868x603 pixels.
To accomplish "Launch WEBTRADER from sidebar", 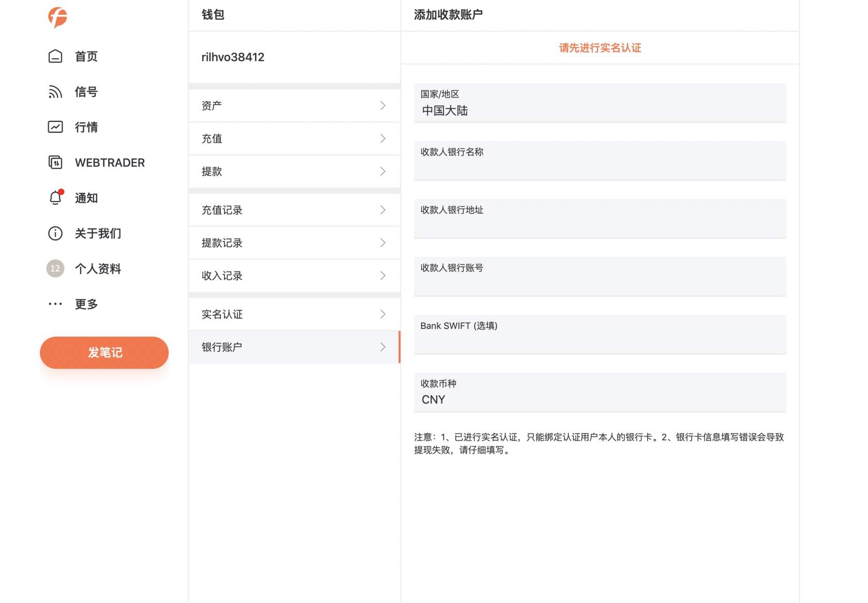I will [x=110, y=162].
